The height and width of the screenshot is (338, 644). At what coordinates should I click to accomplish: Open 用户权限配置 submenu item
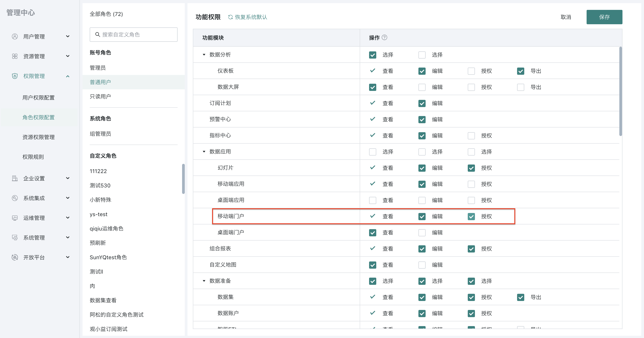39,98
